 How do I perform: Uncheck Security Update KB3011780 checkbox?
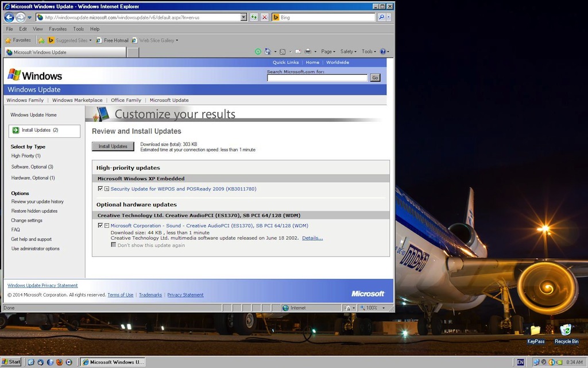coord(100,189)
